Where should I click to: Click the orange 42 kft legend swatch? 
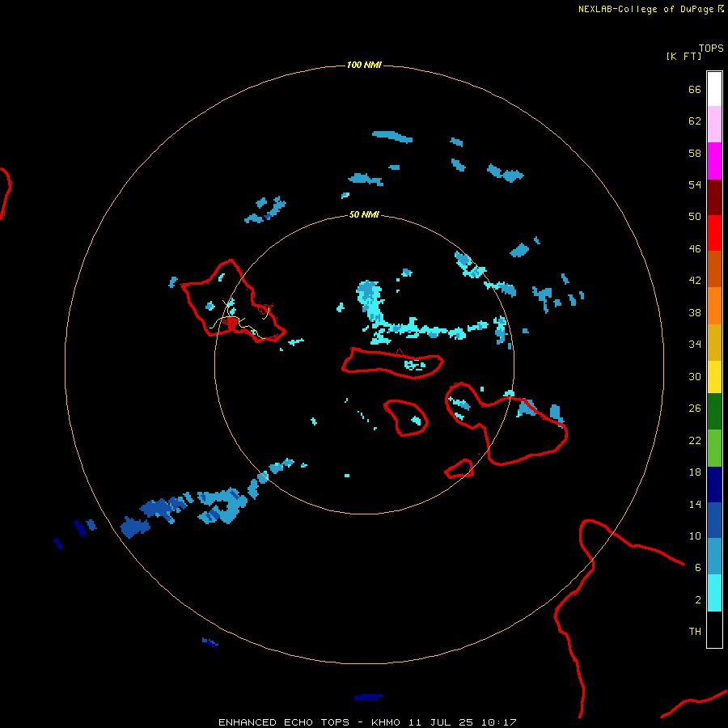coord(714,306)
